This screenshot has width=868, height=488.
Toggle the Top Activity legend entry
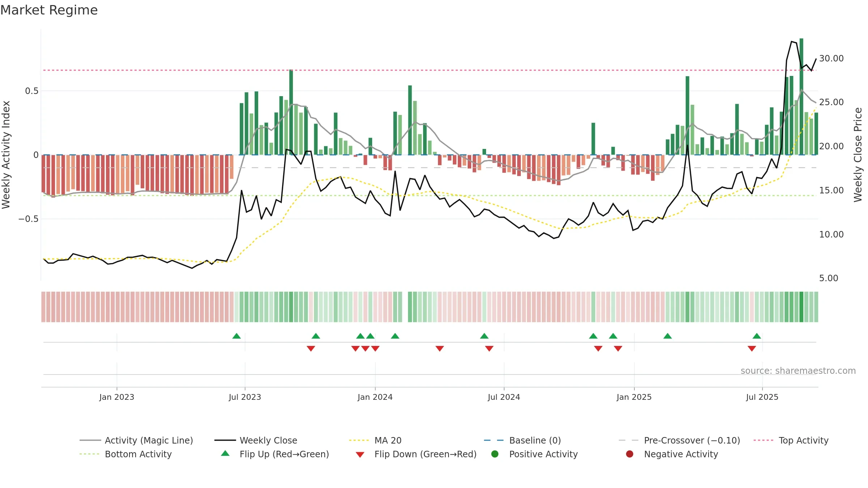pos(791,440)
